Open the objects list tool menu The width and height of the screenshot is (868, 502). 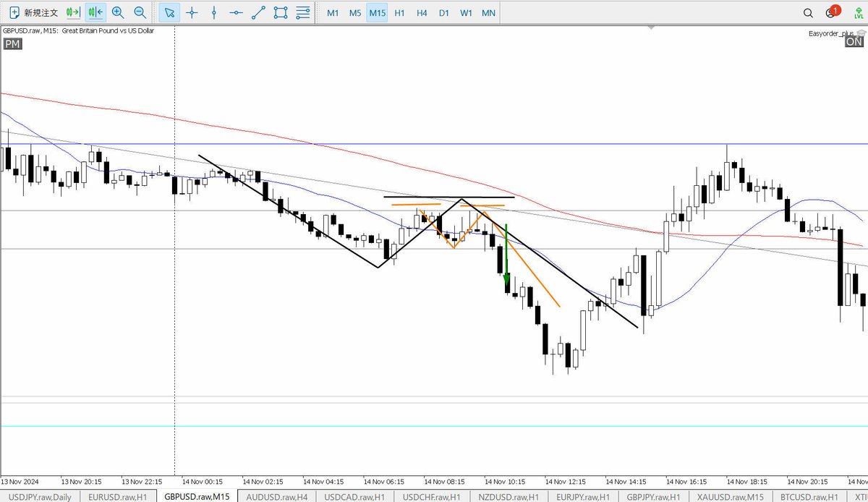point(304,12)
